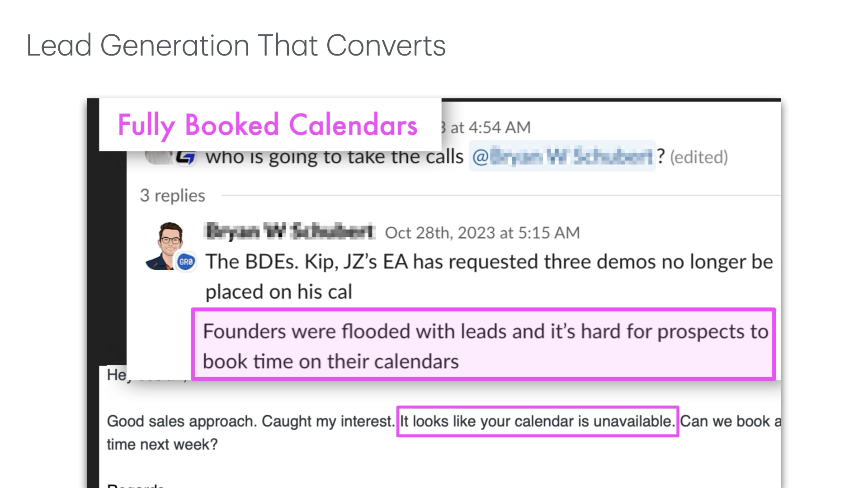
Task: Click the "Good sales approach. Caught my interest." text
Action: coord(250,421)
